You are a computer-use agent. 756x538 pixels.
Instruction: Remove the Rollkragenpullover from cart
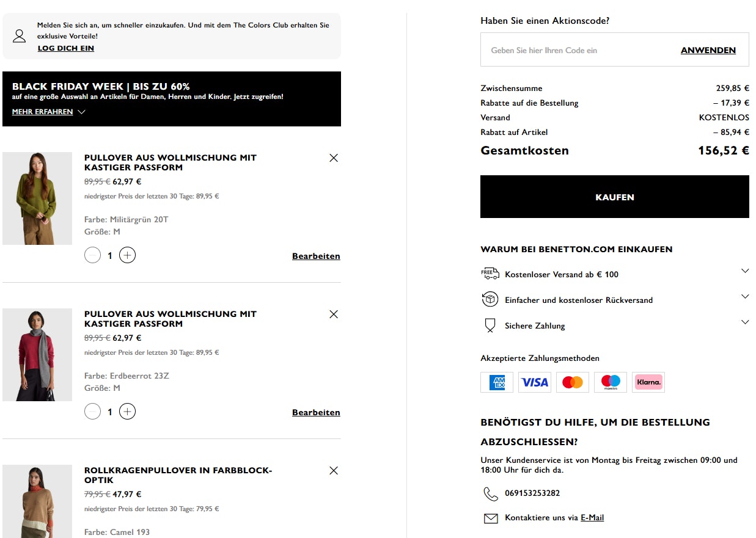[333, 471]
